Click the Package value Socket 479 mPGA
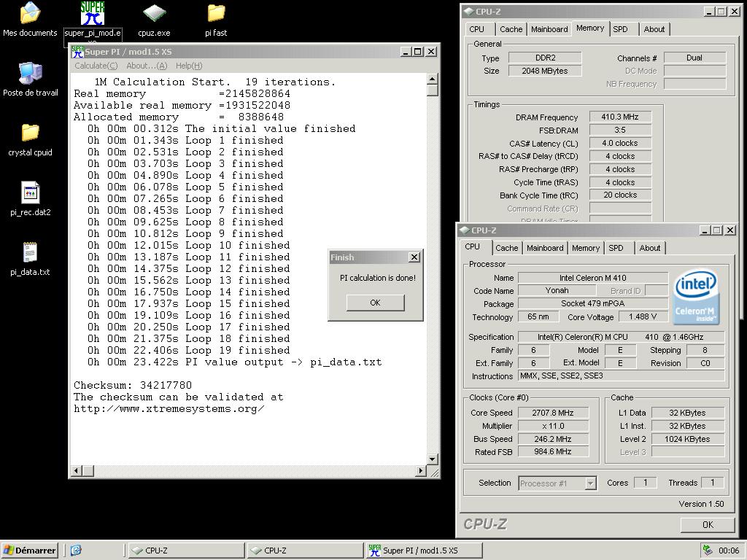 tap(592, 303)
